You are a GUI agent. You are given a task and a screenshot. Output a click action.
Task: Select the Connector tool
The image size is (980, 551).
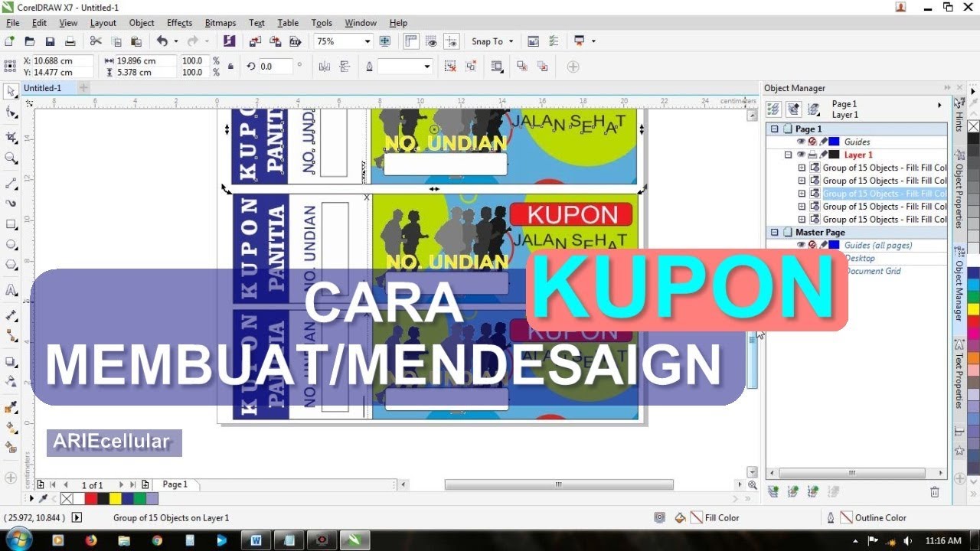[11, 335]
